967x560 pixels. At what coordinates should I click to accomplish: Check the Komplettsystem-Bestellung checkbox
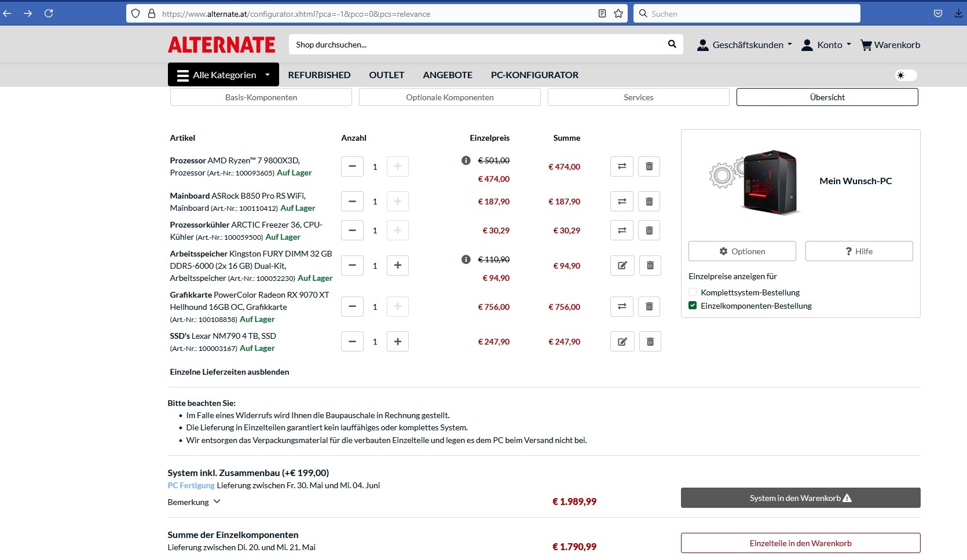[x=693, y=292]
